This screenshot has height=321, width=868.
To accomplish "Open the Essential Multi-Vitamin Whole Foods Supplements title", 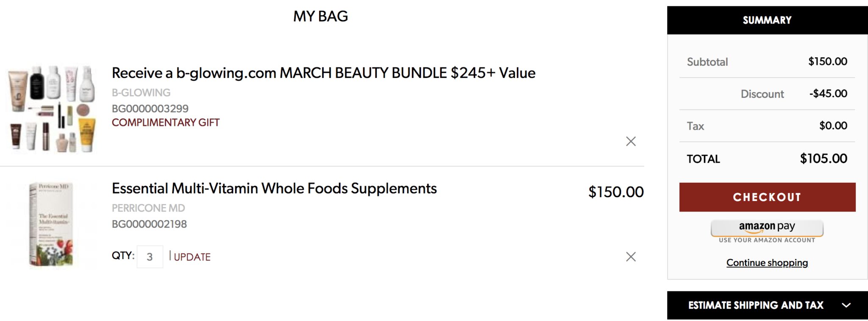I will coord(274,188).
